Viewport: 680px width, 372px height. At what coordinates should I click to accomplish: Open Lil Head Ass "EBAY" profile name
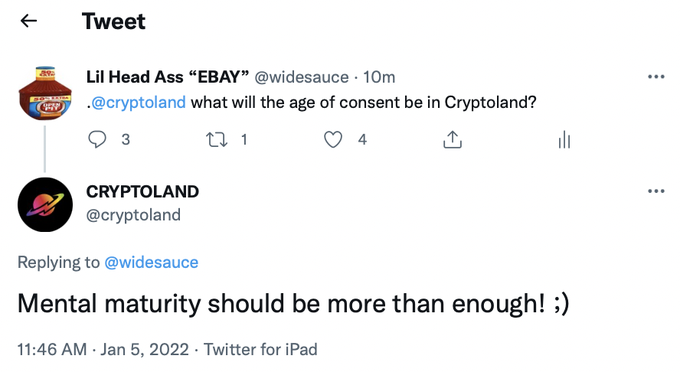coord(167,77)
